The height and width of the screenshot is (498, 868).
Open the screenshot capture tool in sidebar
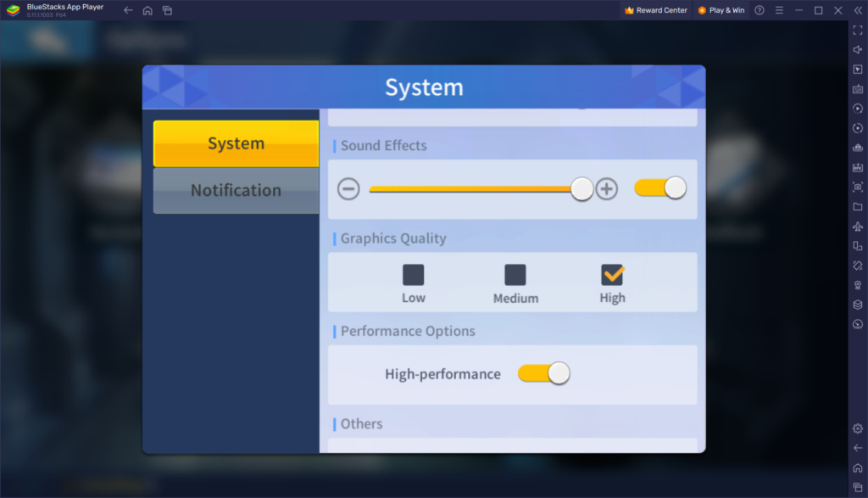point(858,187)
